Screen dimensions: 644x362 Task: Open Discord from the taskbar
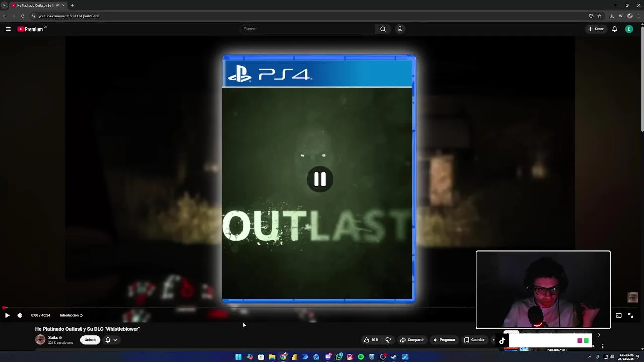click(x=328, y=357)
